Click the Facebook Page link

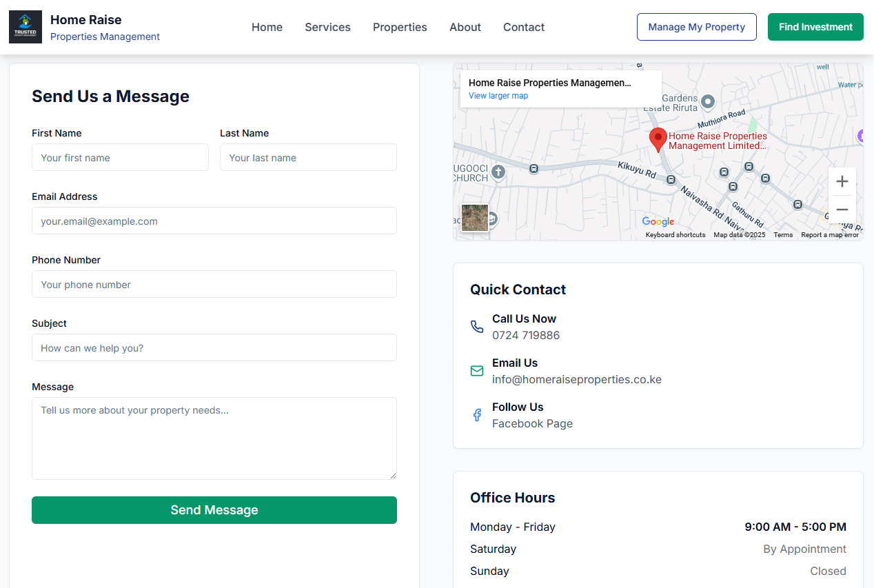tap(532, 423)
